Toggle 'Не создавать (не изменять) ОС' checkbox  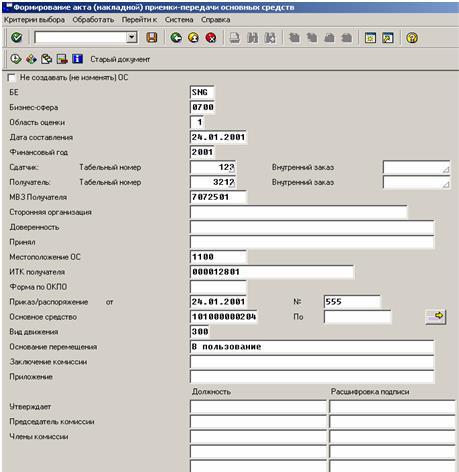click(11, 78)
